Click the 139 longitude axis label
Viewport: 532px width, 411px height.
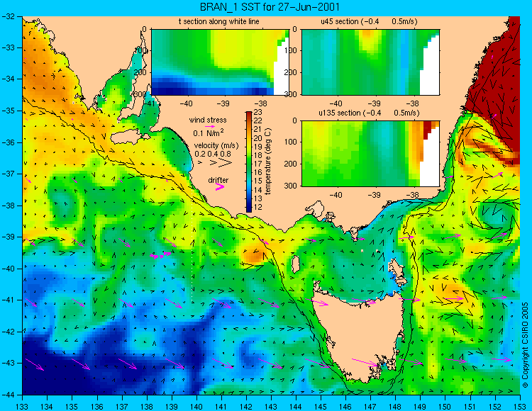(172, 406)
